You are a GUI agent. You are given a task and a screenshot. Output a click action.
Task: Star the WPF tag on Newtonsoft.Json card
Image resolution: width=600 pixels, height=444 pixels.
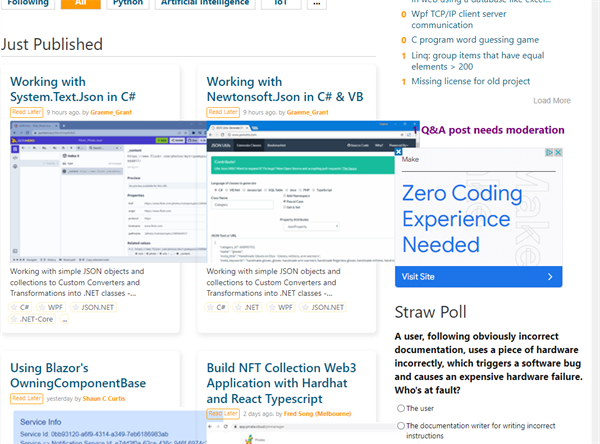pyautogui.click(x=272, y=307)
